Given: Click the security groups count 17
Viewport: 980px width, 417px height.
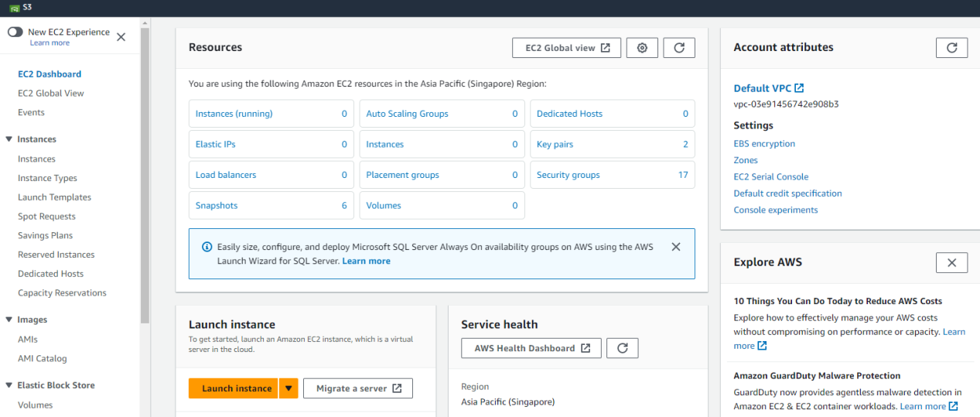Looking at the screenshot, I should click(x=683, y=175).
